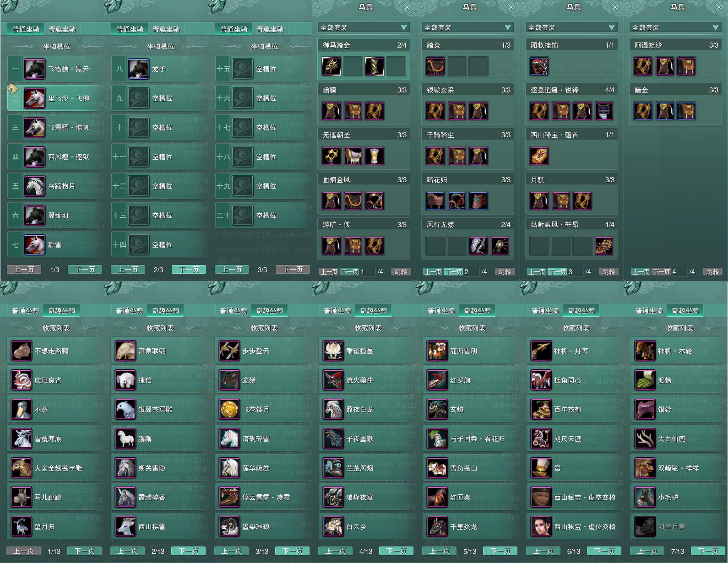This screenshot has width=728, height=563.
Task: Click the 西山秘宝·魁首 gear item icon
Action: (539, 156)
